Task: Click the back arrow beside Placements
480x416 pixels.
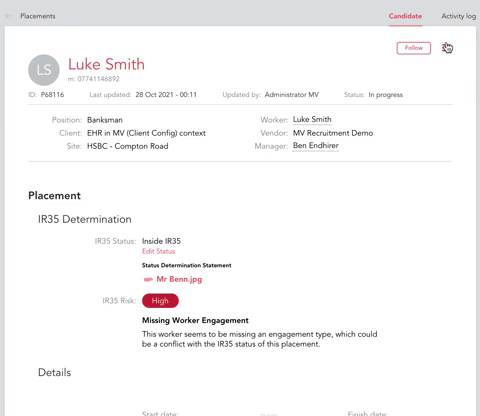Action: [x=9, y=16]
